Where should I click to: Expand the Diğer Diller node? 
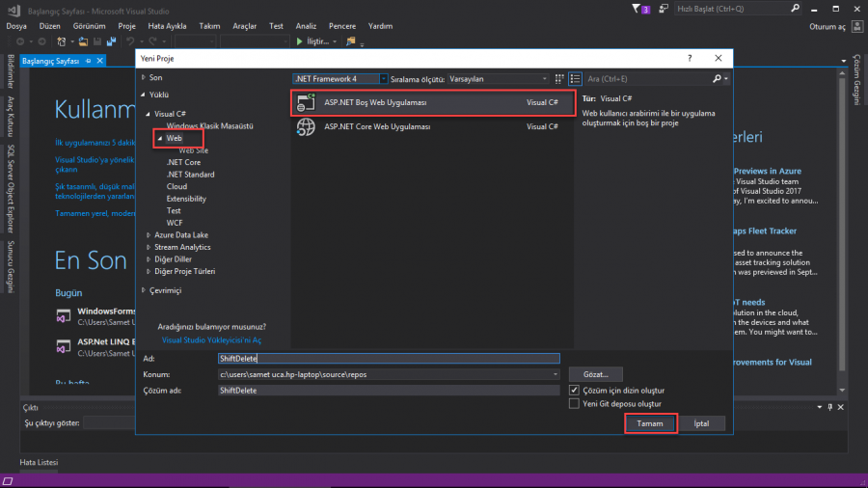[x=149, y=259]
